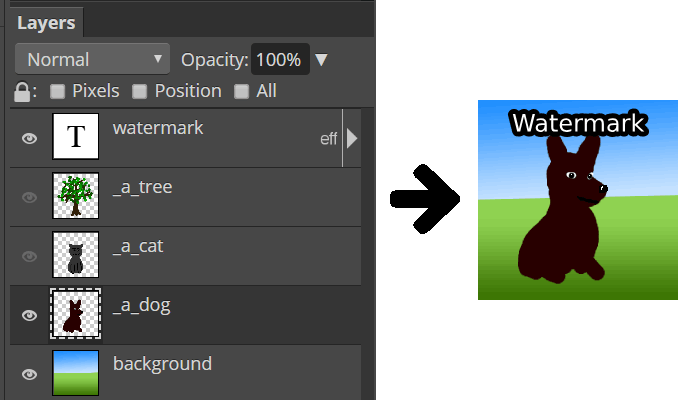678x400 pixels.
Task: Open the Normal blend mode dropdown
Action: click(x=93, y=60)
